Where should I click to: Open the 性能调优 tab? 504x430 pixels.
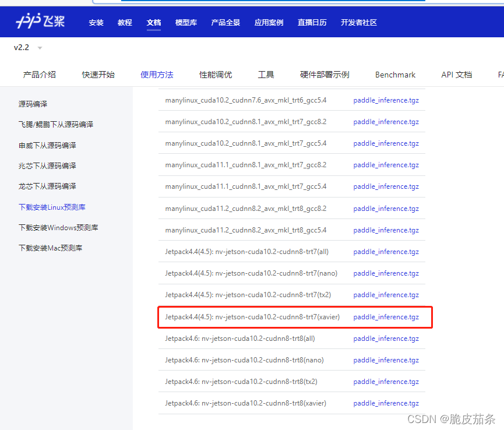point(216,75)
